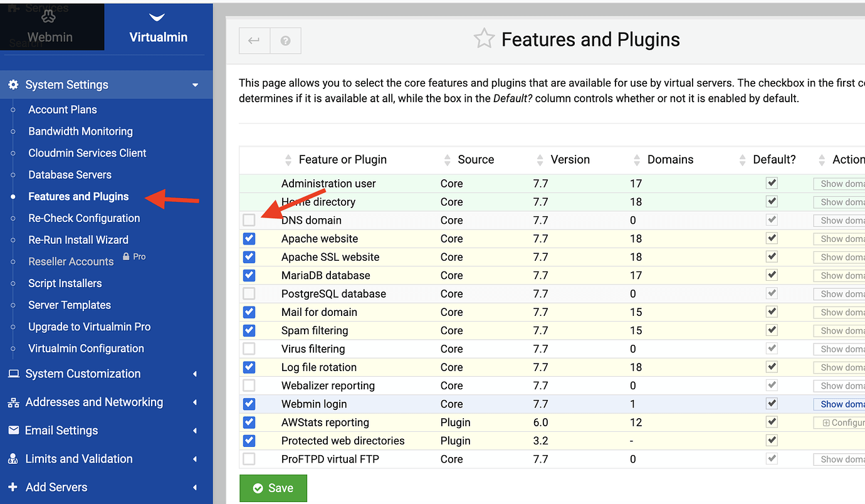Show domains for Webmin login
Viewport: 865px width, 504px height.
click(839, 404)
